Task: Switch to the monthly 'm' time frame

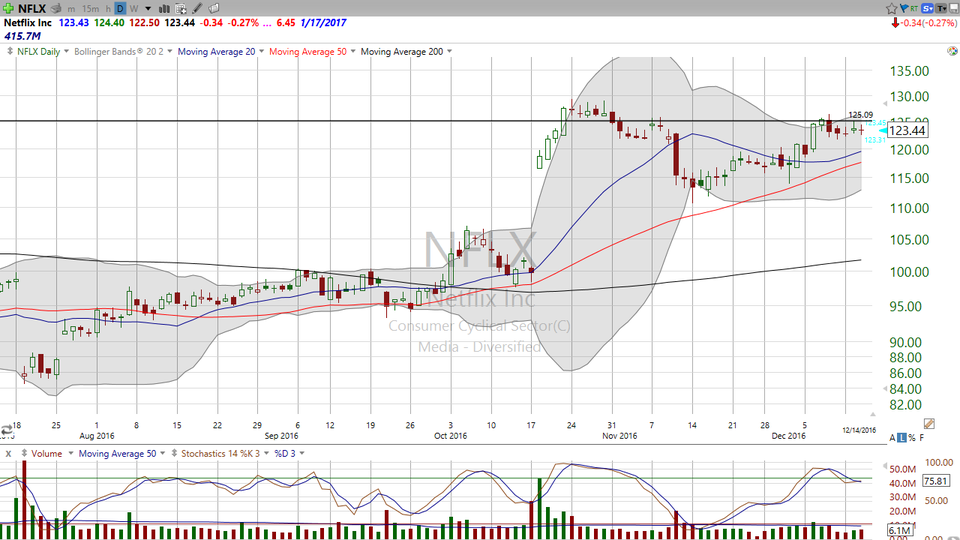Action: pyautogui.click(x=71, y=9)
